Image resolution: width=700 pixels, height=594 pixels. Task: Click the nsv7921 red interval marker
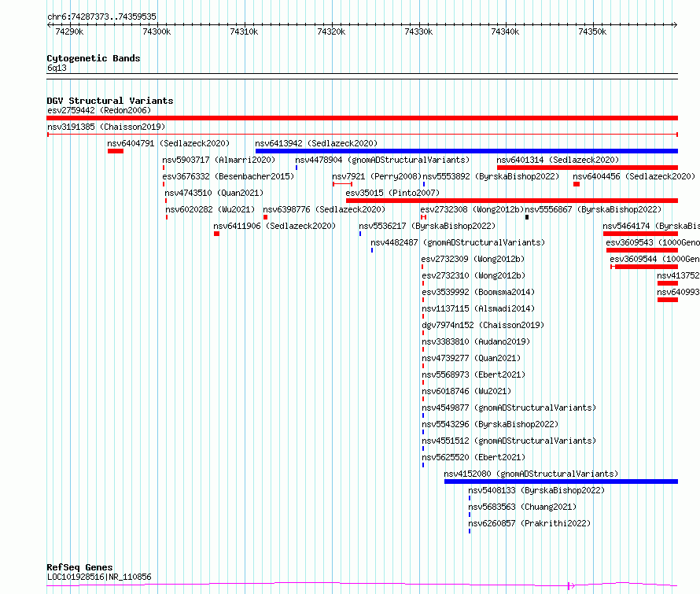click(342, 184)
